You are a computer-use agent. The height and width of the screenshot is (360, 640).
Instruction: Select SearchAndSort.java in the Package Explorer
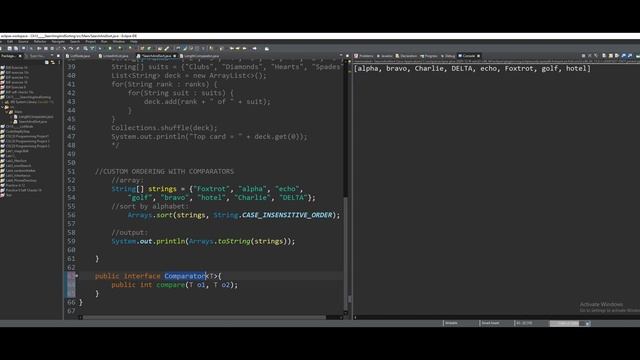tap(32, 122)
